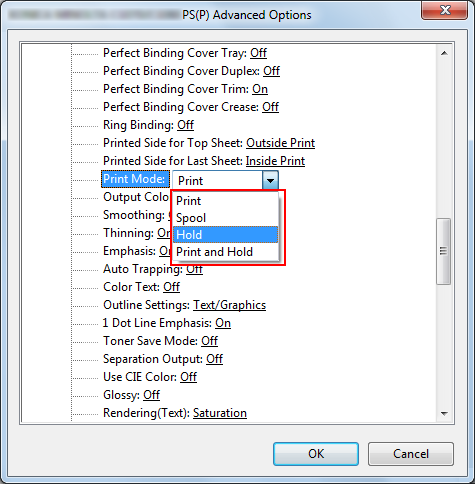Screen dimensions: 475x484
Task: Click the vertical scrollbar thumb
Action: click(444, 251)
